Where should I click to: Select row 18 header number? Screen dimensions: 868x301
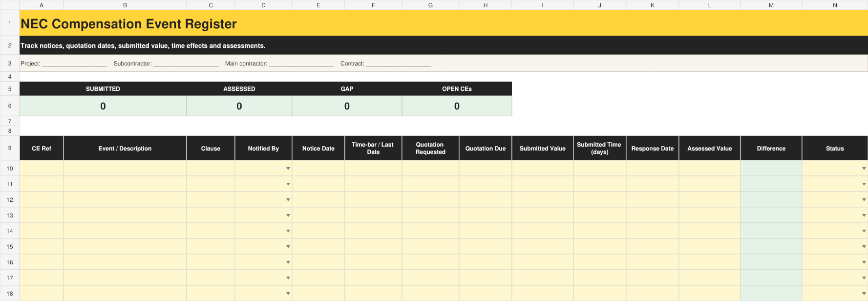click(x=10, y=293)
